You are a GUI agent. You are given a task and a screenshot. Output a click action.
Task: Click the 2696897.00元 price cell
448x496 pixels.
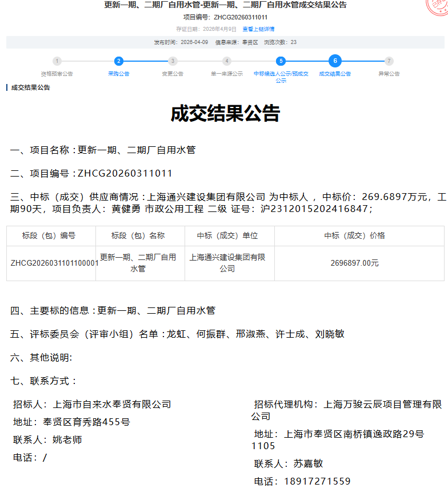tap(354, 263)
